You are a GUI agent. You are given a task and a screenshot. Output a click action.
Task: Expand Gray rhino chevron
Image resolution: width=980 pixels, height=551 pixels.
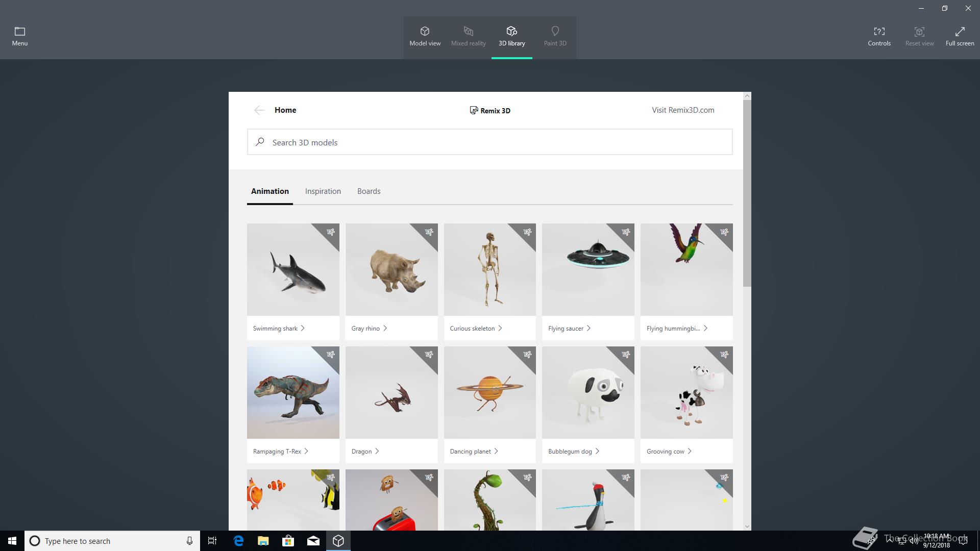(385, 328)
